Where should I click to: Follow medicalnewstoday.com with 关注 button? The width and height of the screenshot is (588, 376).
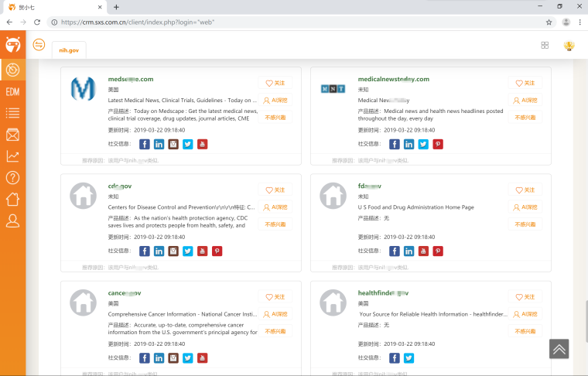pos(525,83)
